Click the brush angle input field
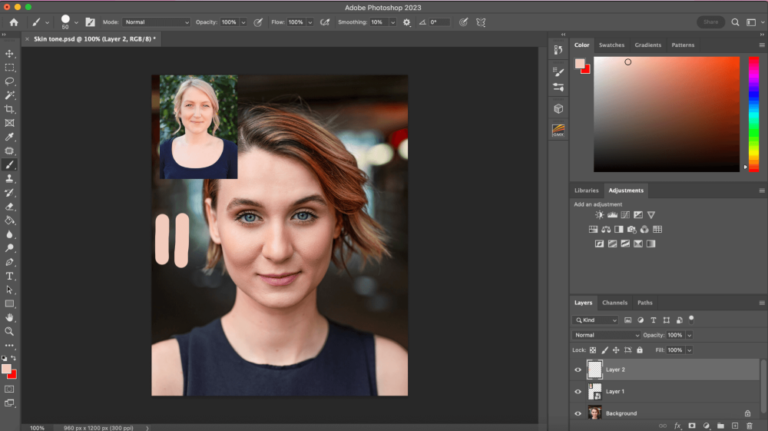The width and height of the screenshot is (768, 431). point(439,22)
